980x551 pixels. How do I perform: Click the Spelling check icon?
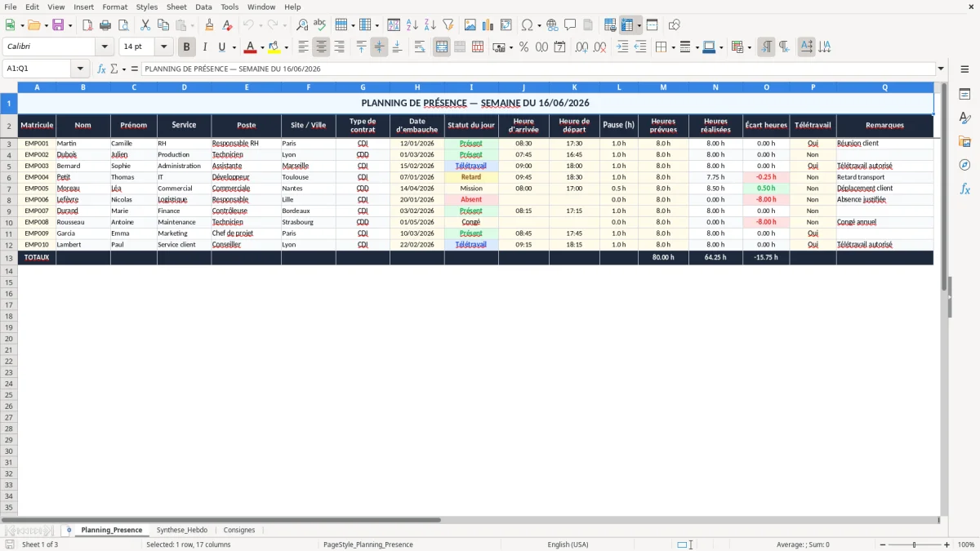pyautogui.click(x=320, y=25)
